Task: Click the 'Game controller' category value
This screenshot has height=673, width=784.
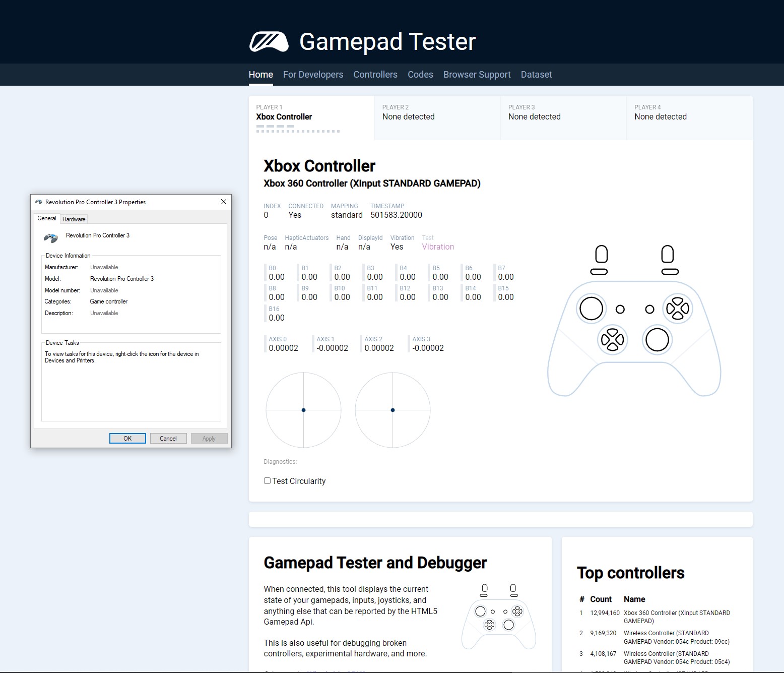Action: click(109, 301)
